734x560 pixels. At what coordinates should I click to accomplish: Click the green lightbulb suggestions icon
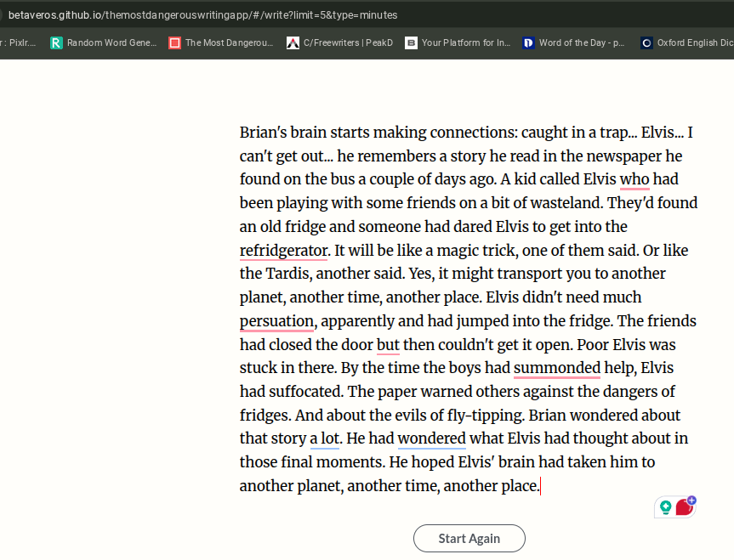[x=665, y=507]
